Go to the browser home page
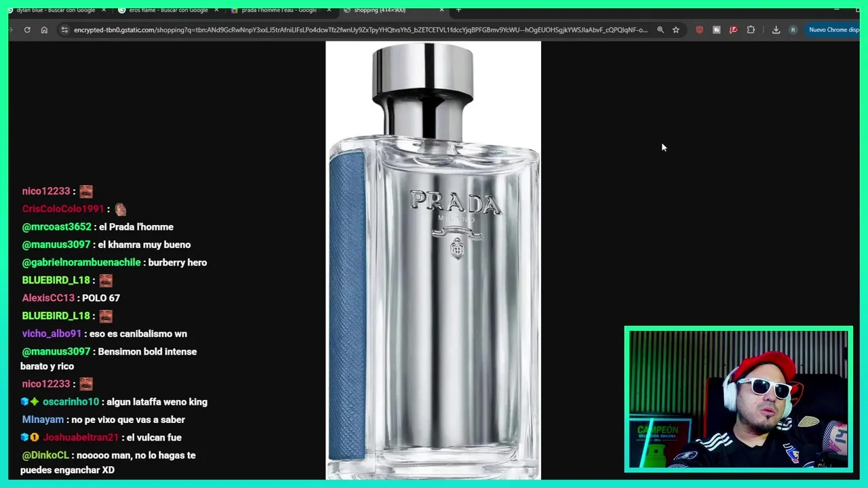The height and width of the screenshot is (488, 868). 44,30
